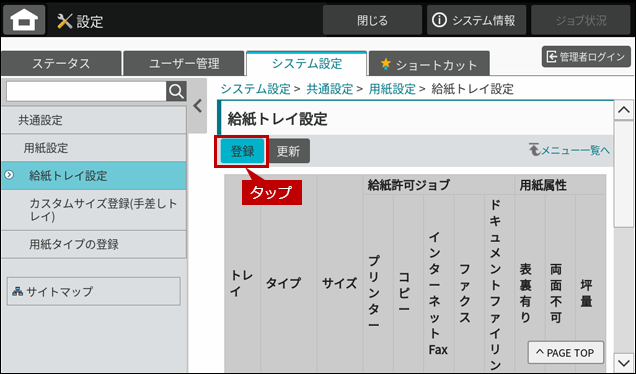Open サイトマップ
This screenshot has height=374, width=636.
pyautogui.click(x=94, y=291)
